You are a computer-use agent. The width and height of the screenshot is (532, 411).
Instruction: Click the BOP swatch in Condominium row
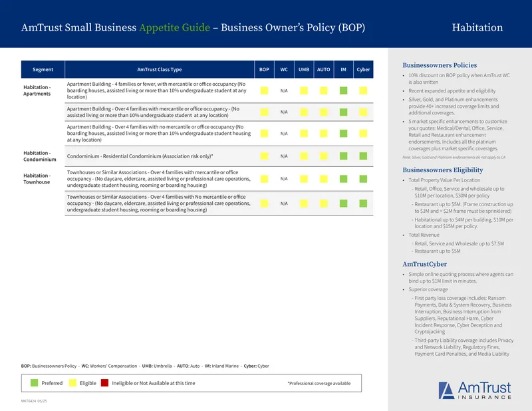[264, 156]
